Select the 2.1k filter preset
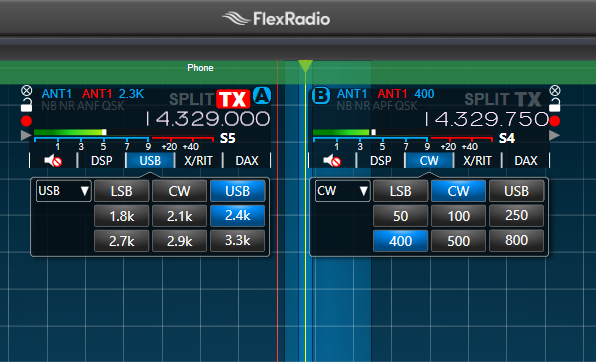The height and width of the screenshot is (362, 596). click(179, 216)
